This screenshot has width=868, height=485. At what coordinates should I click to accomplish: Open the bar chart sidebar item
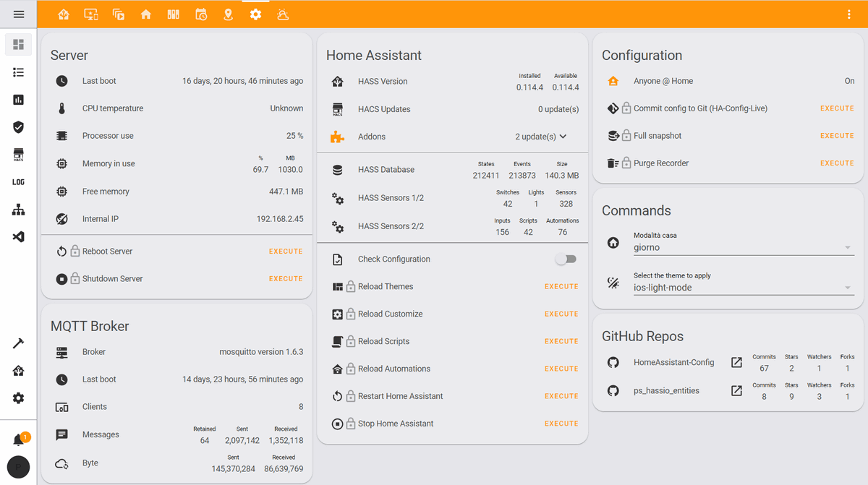pos(19,100)
